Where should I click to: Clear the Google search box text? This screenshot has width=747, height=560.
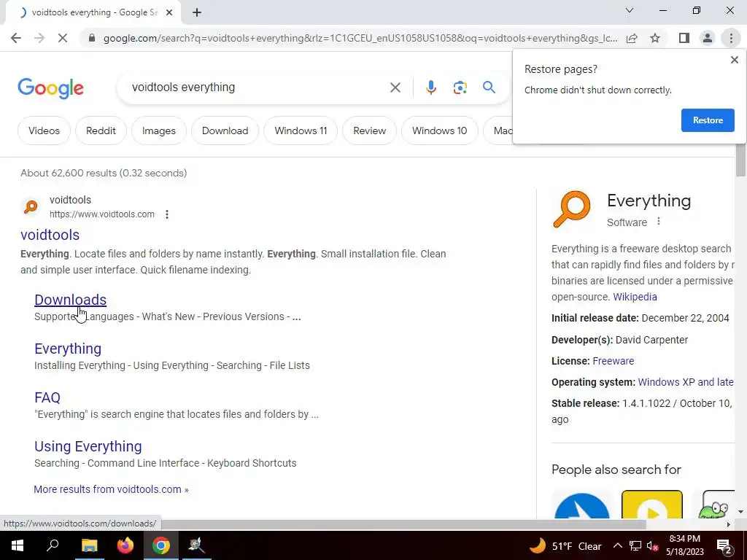click(x=395, y=87)
